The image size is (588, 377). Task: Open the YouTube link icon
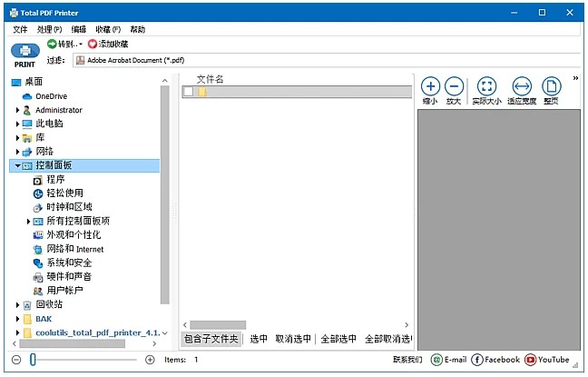point(531,360)
